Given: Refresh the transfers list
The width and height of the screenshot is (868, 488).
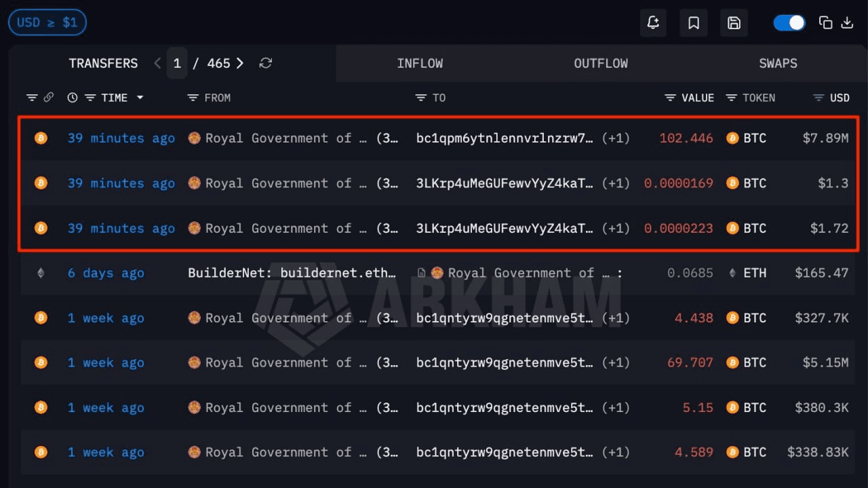Looking at the screenshot, I should point(266,63).
